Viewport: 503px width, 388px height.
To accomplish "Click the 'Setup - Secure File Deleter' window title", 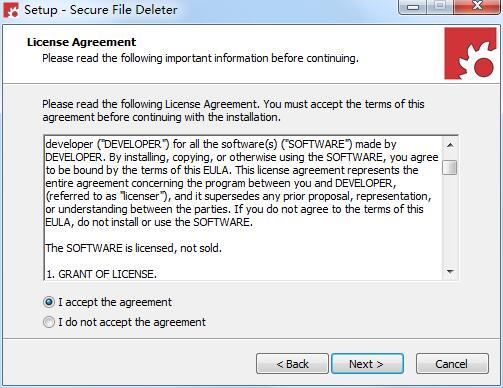I will 101,9.
